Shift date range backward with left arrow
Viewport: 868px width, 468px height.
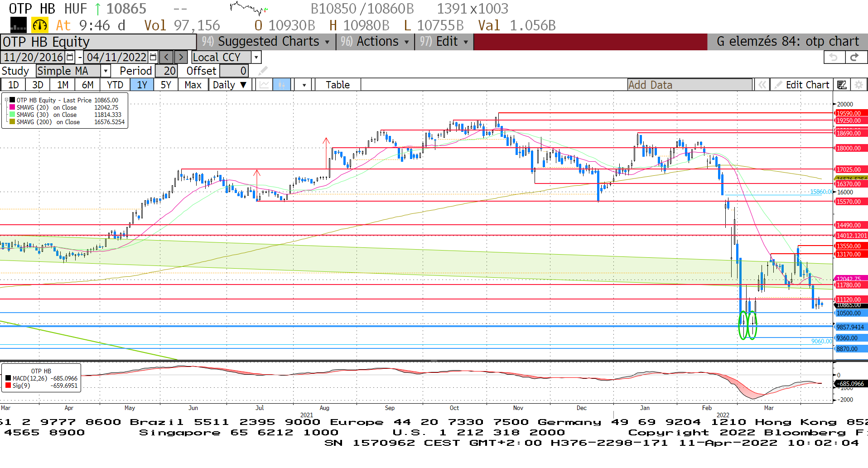(167, 57)
